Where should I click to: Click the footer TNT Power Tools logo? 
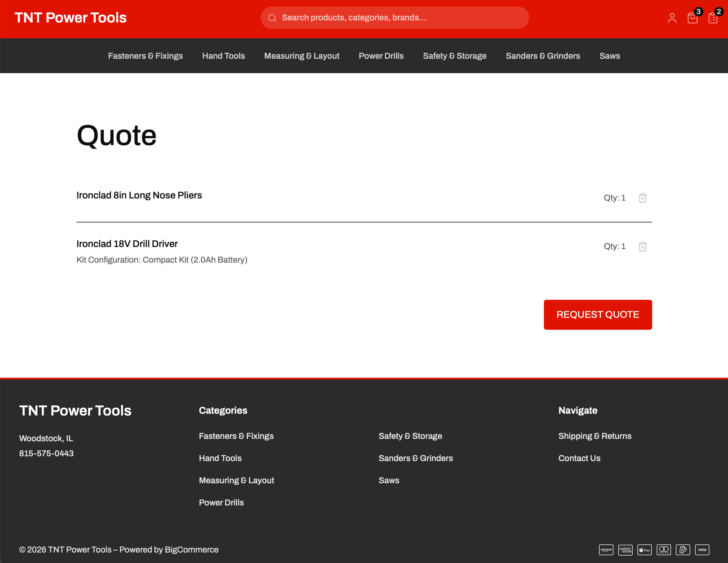point(75,410)
